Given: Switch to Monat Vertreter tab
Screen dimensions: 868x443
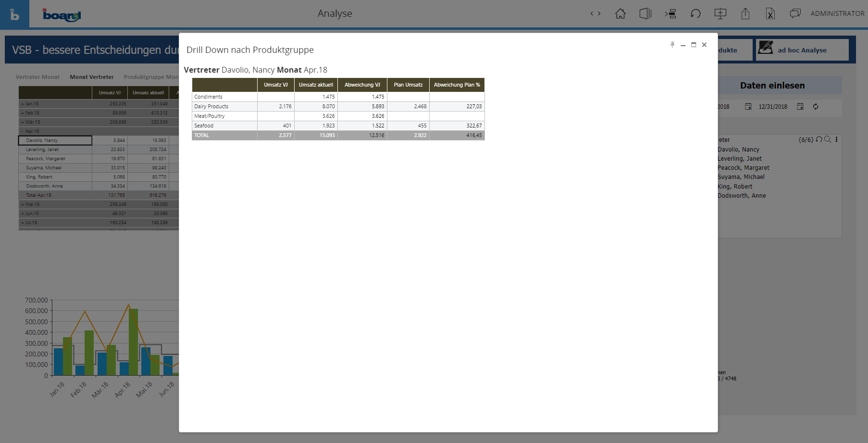Looking at the screenshot, I should tap(92, 77).
